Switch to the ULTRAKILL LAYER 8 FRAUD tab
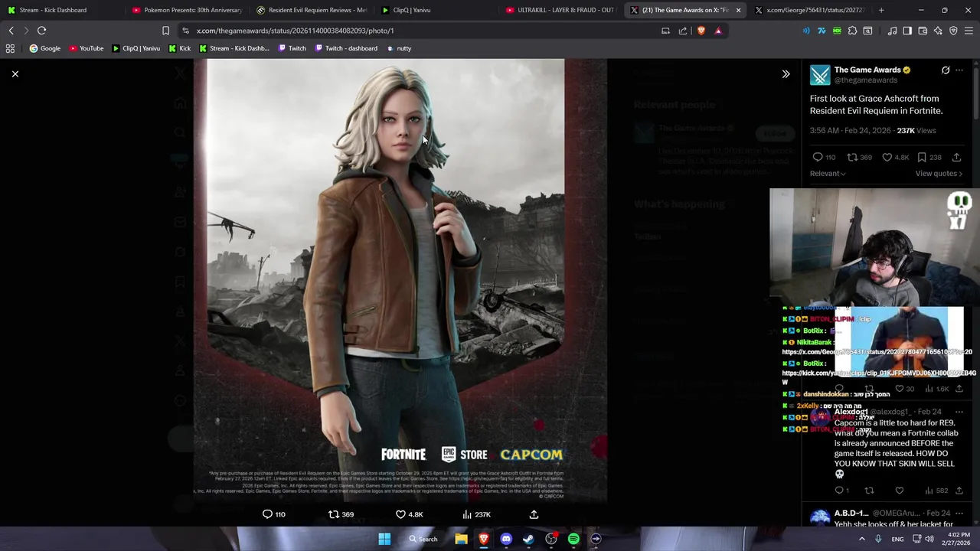980x551 pixels. click(x=560, y=10)
